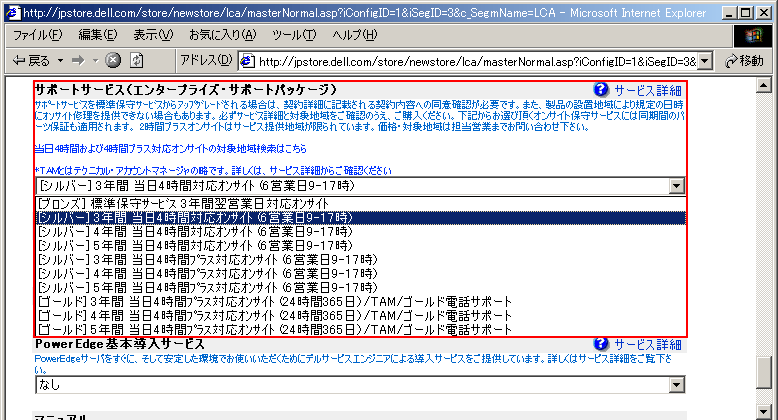Click the Windows logo throbber icon

click(753, 35)
